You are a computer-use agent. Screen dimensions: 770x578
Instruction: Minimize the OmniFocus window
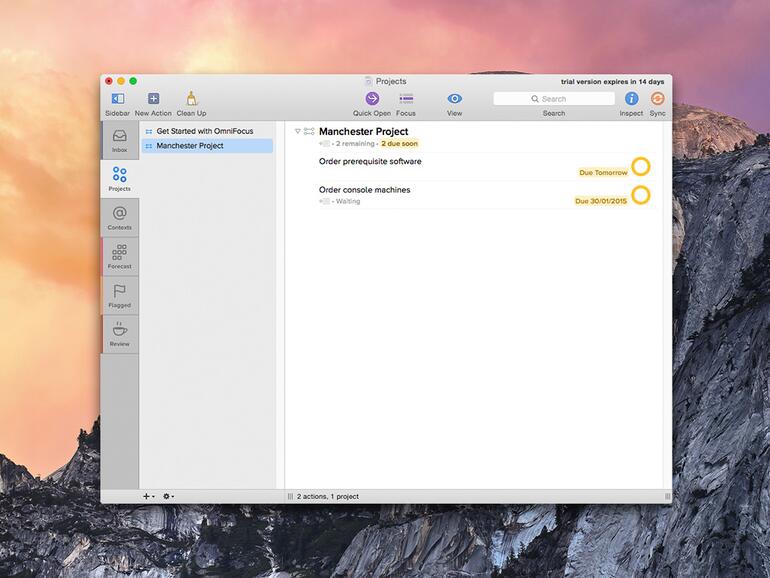121,81
